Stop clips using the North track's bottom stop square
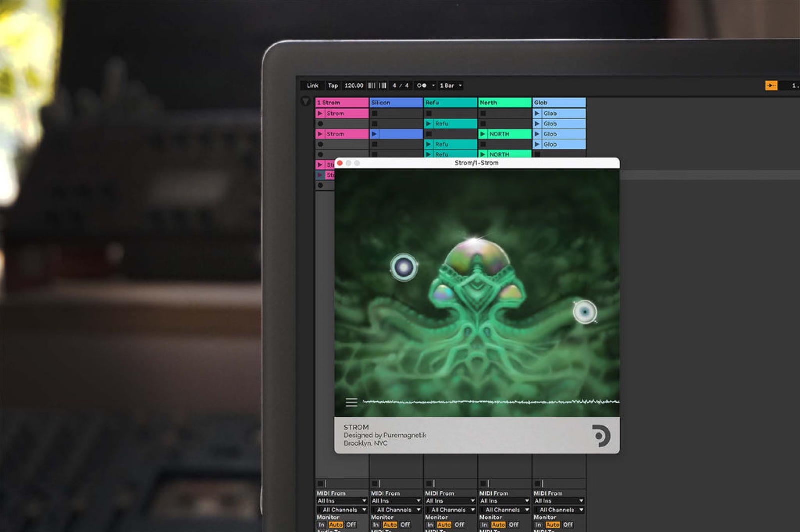800x532 pixels. pos(483,484)
